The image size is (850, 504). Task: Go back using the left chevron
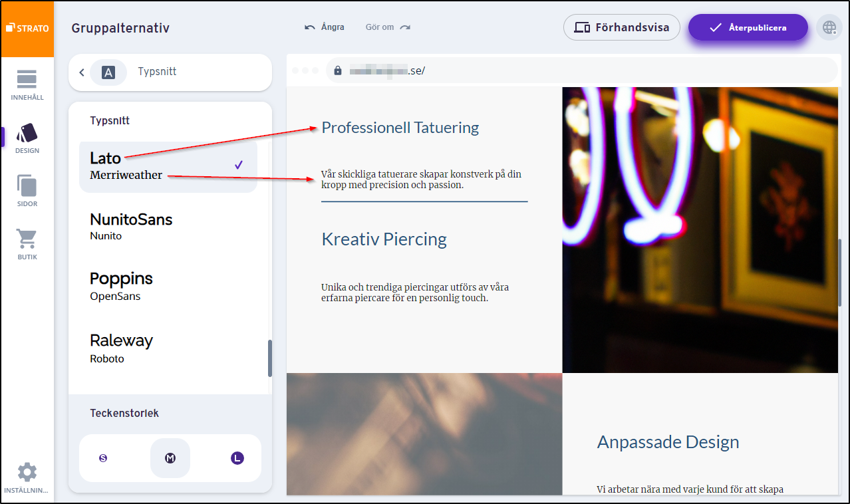(82, 72)
